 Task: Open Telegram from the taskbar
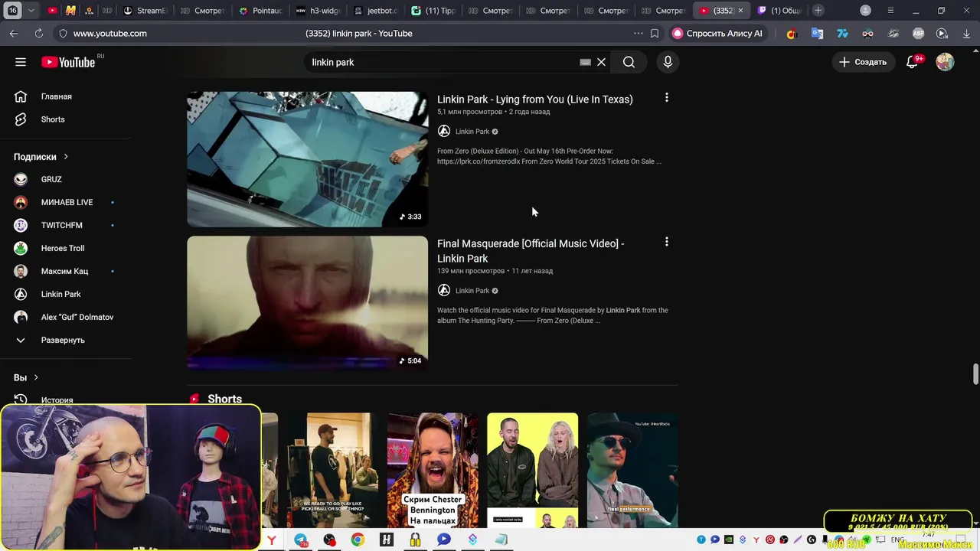(301, 540)
